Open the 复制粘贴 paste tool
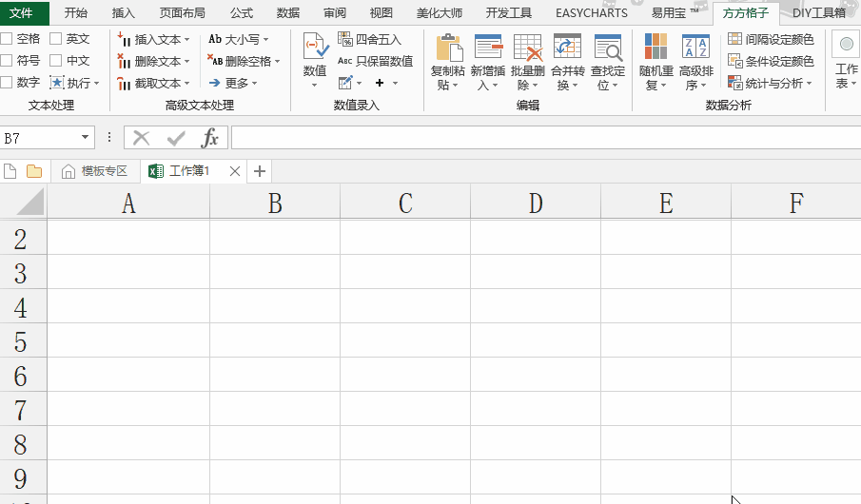This screenshot has height=504, width=861. click(x=447, y=62)
